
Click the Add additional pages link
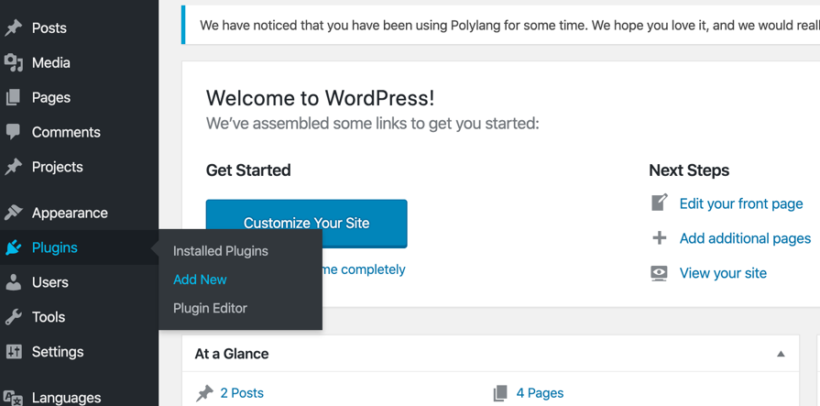coord(745,238)
